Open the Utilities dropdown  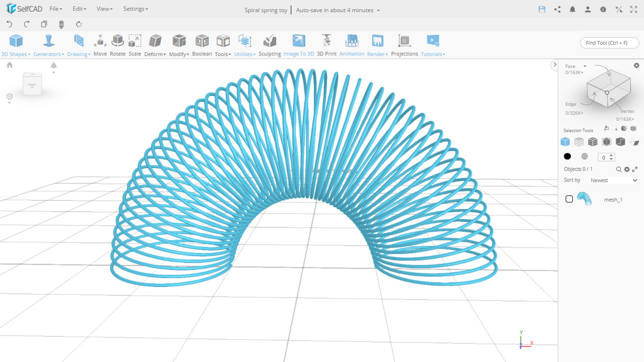(x=245, y=45)
